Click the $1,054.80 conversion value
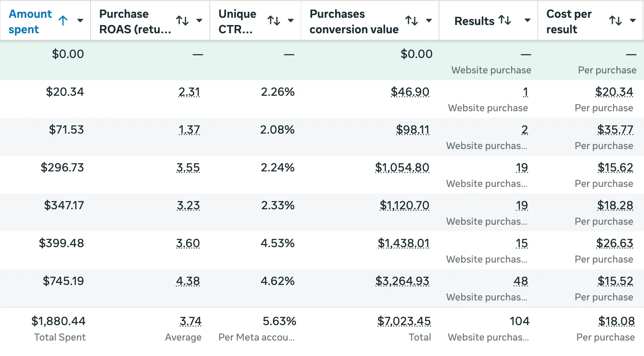Image resolution: width=644 pixels, height=356 pixels. pyautogui.click(x=402, y=167)
